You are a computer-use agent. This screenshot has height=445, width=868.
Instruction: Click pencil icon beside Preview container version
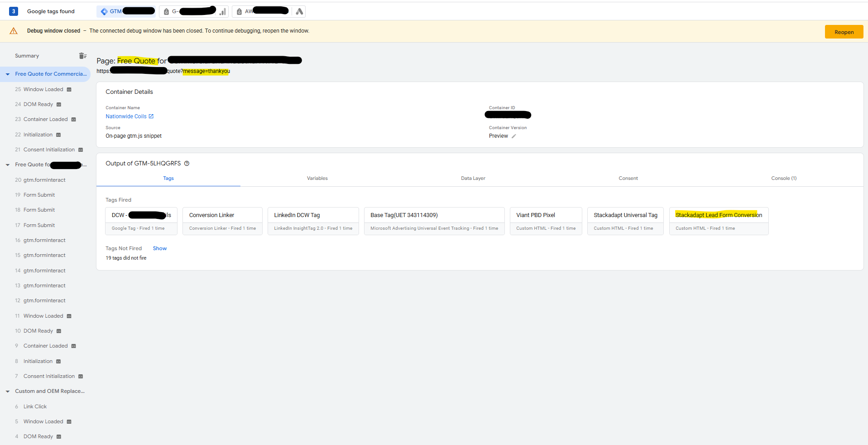click(x=514, y=136)
